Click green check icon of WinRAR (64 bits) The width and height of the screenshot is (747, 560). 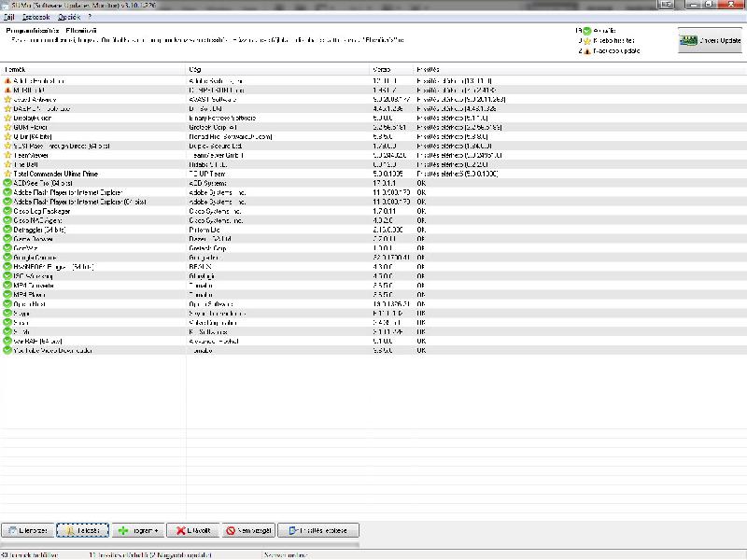(x=7, y=341)
